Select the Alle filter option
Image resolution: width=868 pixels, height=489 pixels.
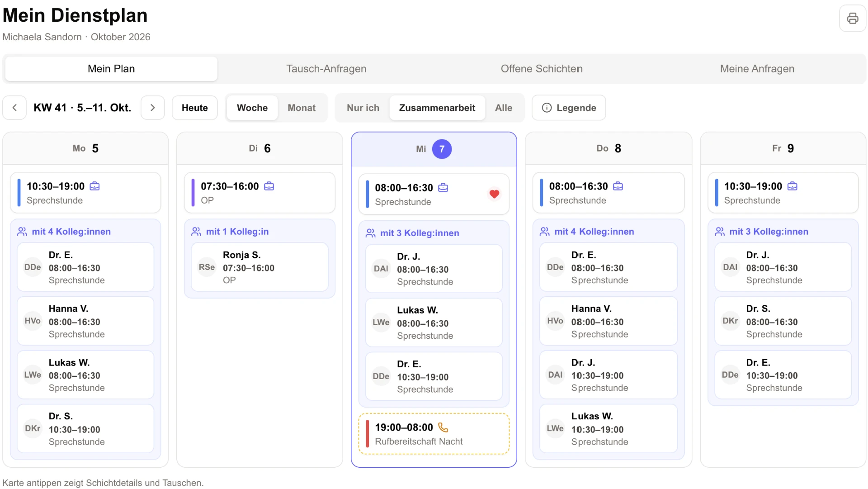pyautogui.click(x=504, y=108)
